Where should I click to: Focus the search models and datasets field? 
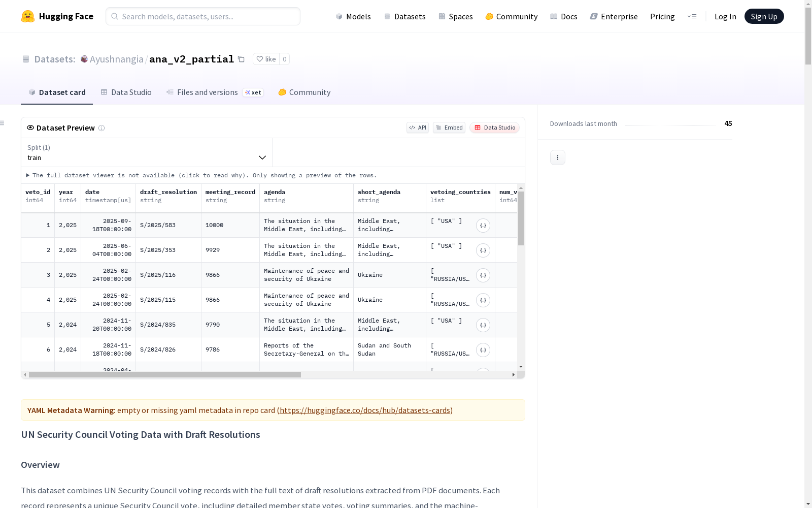[x=203, y=16]
